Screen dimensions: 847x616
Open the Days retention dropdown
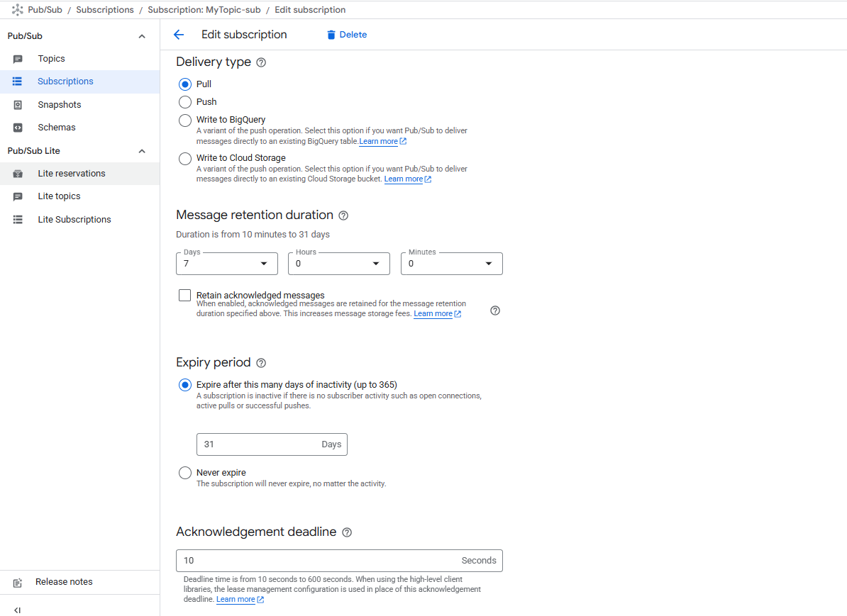point(226,264)
